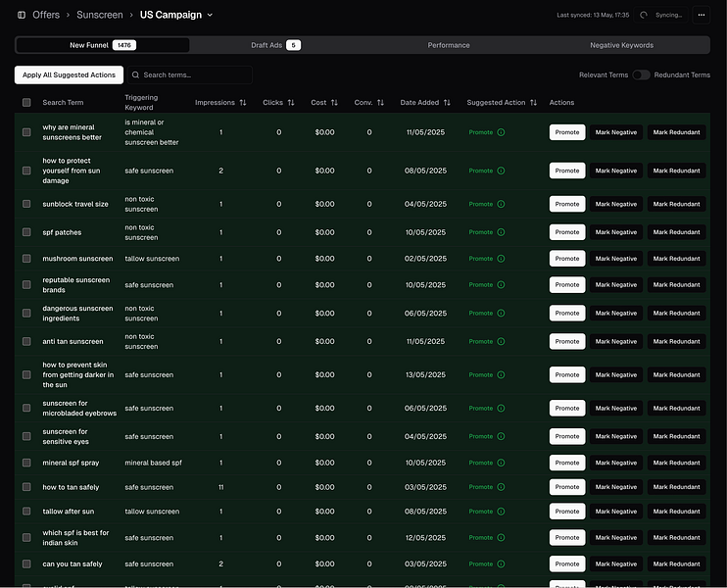The width and height of the screenshot is (727, 588).
Task: Toggle the sidebar panel icon
Action: (x=22, y=15)
